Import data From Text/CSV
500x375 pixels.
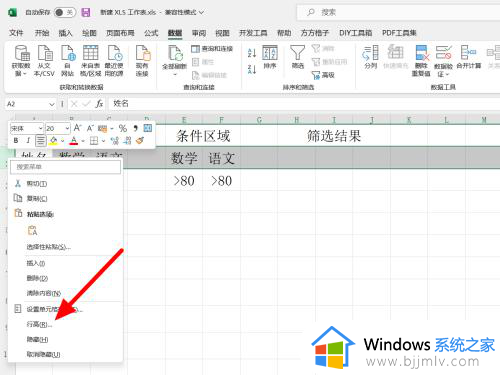pyautogui.click(x=44, y=61)
